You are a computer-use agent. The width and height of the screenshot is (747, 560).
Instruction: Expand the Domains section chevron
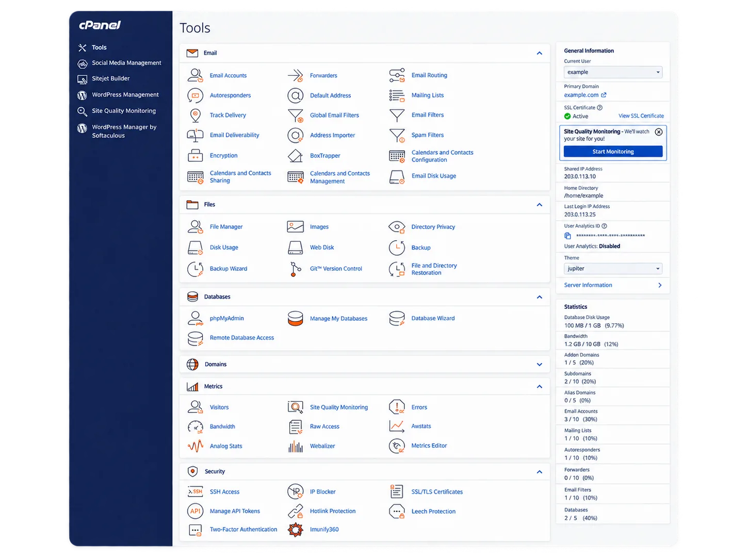pyautogui.click(x=539, y=365)
